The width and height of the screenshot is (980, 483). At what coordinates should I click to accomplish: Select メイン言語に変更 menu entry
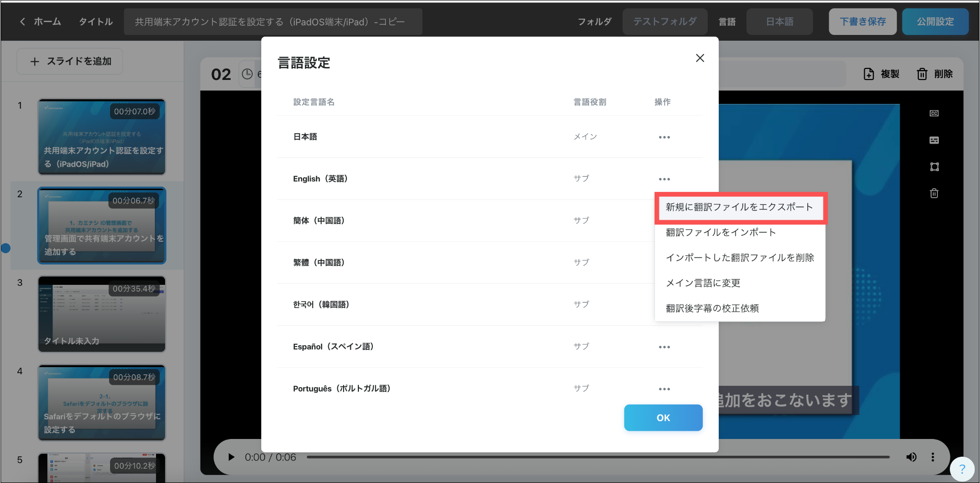coord(740,283)
